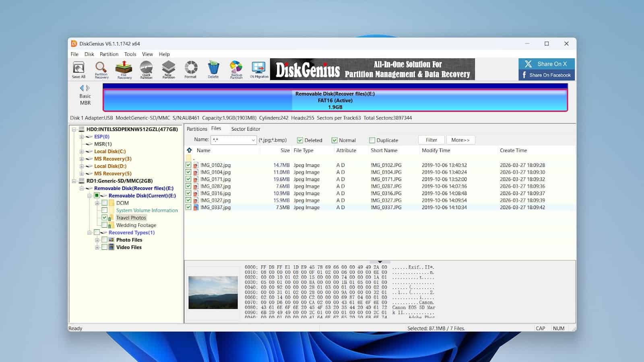Click Share On X button
The width and height of the screenshot is (644, 362).
547,64
